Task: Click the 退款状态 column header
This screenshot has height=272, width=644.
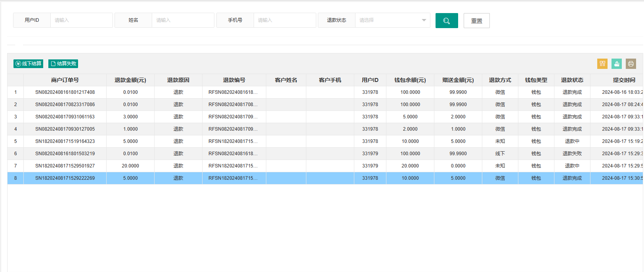Action: tap(572, 80)
